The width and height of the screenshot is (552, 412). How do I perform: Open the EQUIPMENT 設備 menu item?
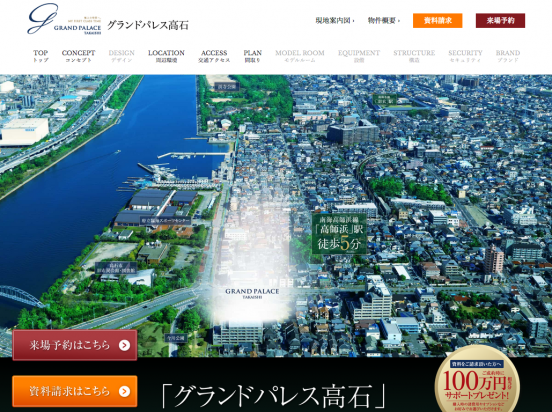coord(359,56)
